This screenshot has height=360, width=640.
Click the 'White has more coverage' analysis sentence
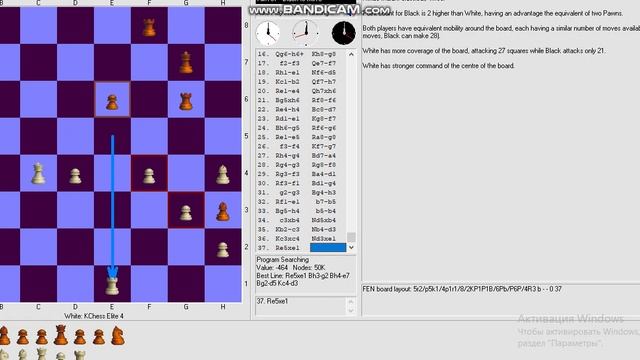(x=484, y=51)
